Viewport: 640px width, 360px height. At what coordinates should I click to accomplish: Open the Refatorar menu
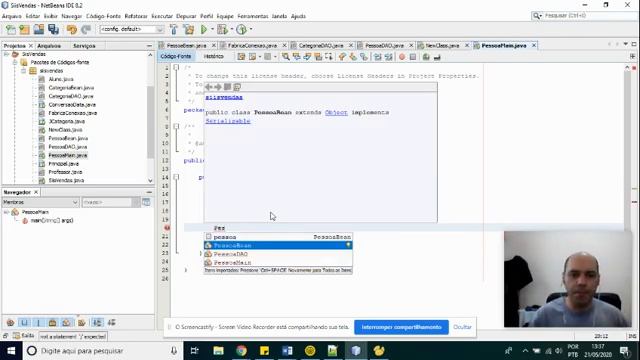[x=136, y=16]
